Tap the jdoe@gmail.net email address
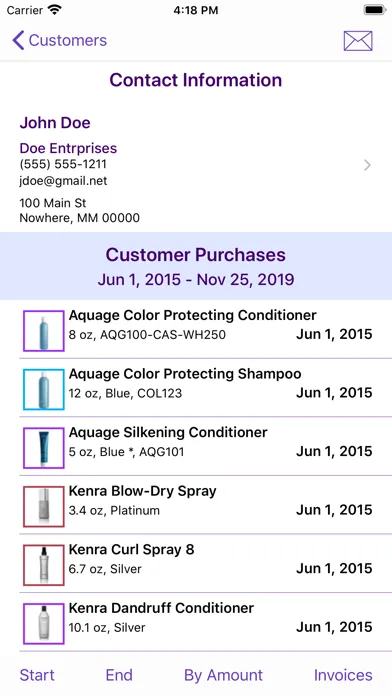 63,181
